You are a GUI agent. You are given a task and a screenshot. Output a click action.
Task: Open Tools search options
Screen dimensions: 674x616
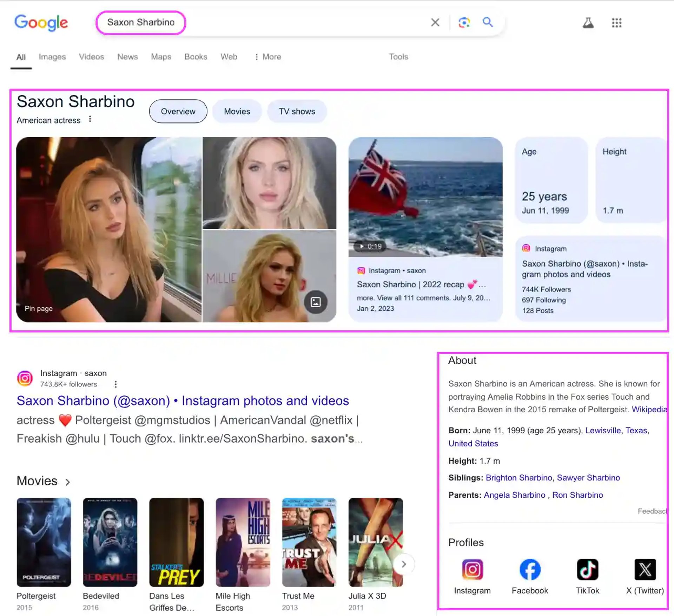coord(398,57)
